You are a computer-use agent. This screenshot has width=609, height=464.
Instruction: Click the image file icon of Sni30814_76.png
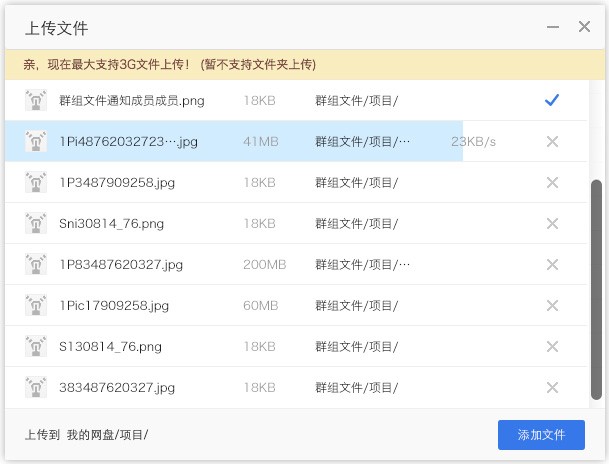(x=36, y=224)
